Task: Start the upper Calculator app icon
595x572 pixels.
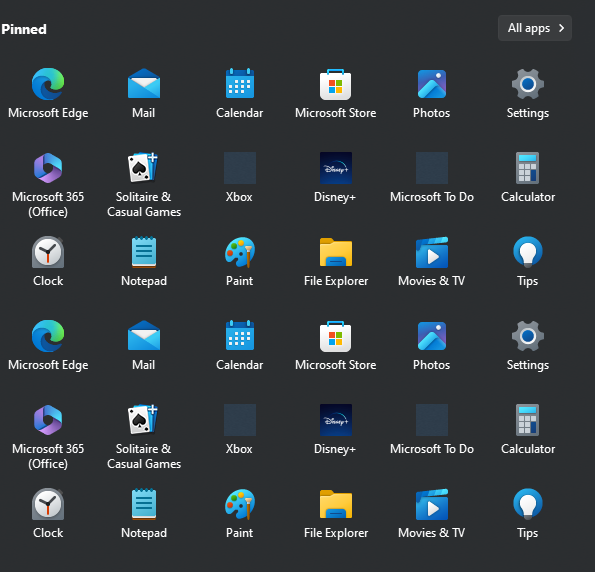Action: [527, 168]
